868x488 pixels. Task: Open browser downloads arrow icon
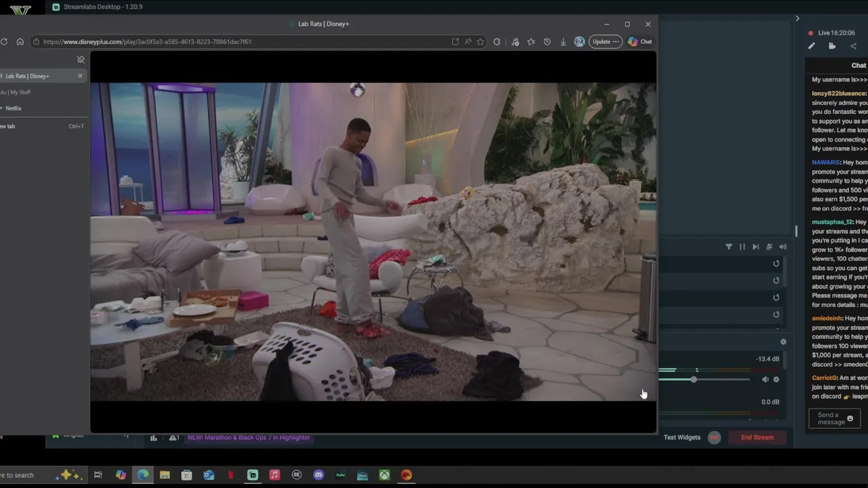[x=563, y=41]
